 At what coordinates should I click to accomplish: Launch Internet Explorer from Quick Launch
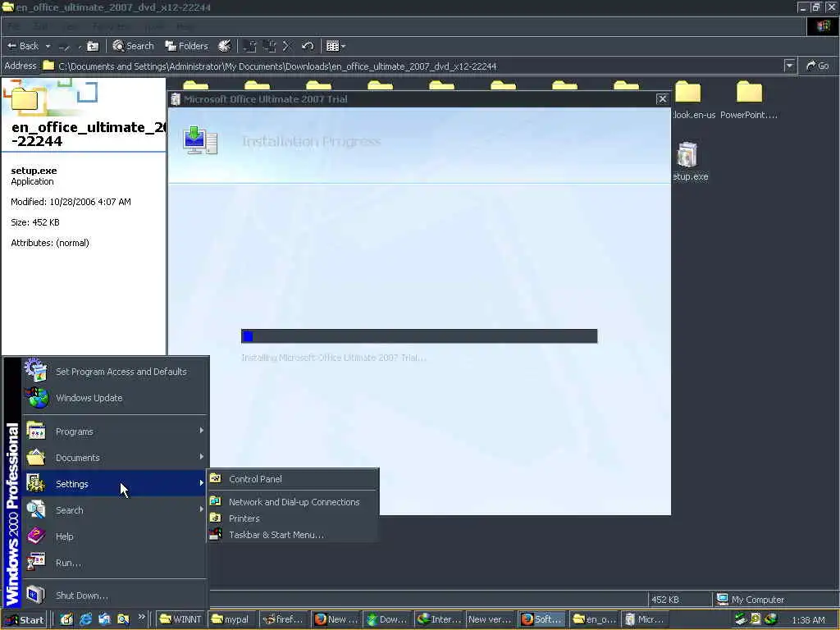[x=85, y=619]
